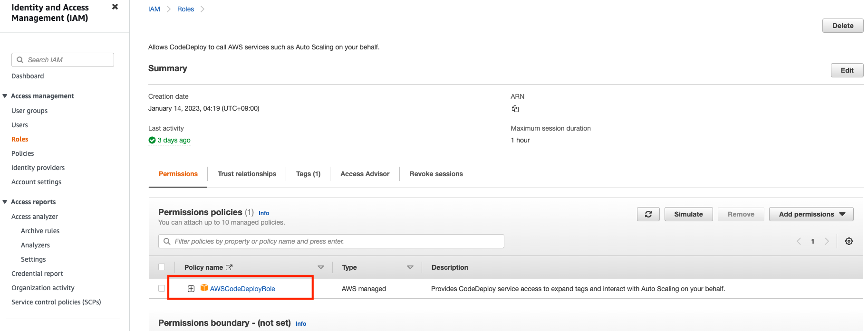Viewport: 868px width, 331px height.
Task: Select all policies header checkbox
Action: click(x=162, y=267)
